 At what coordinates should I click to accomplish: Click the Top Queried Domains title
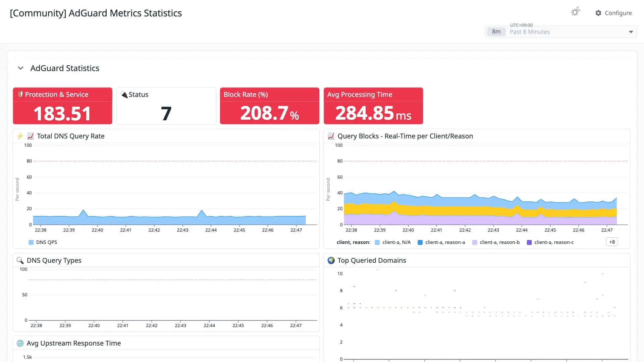point(372,260)
